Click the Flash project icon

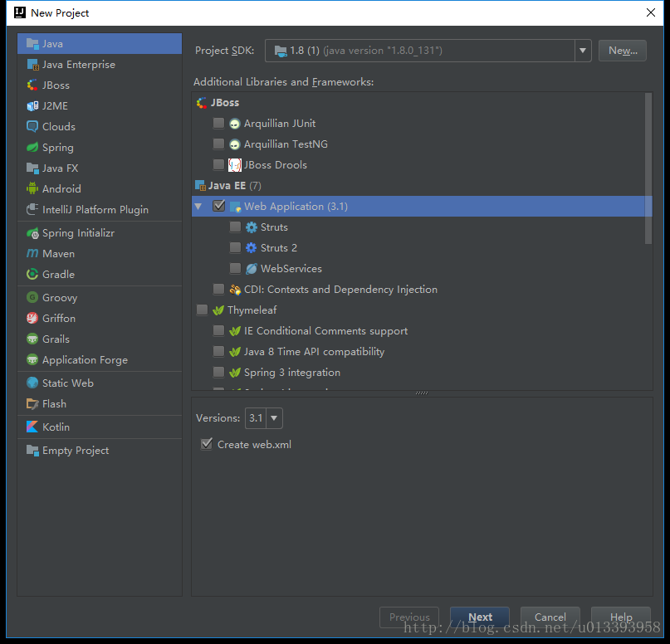pyautogui.click(x=32, y=403)
